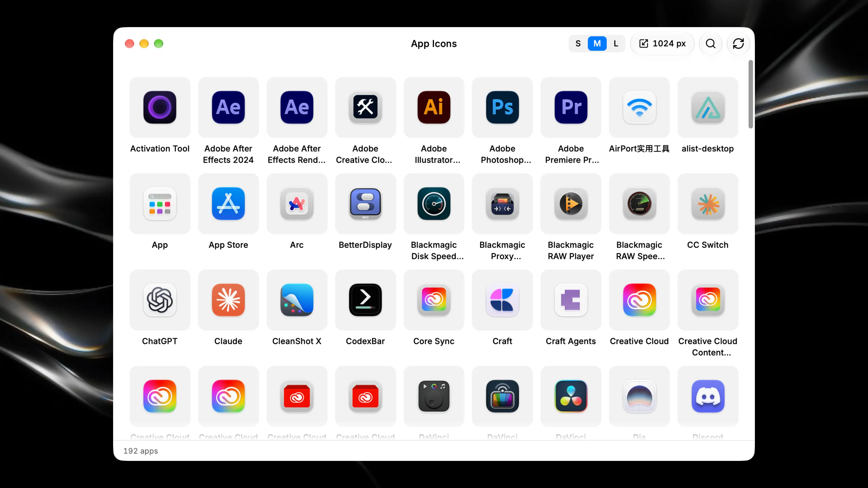Click the "App Icons" window title
This screenshot has width=868, height=488.
(x=434, y=43)
